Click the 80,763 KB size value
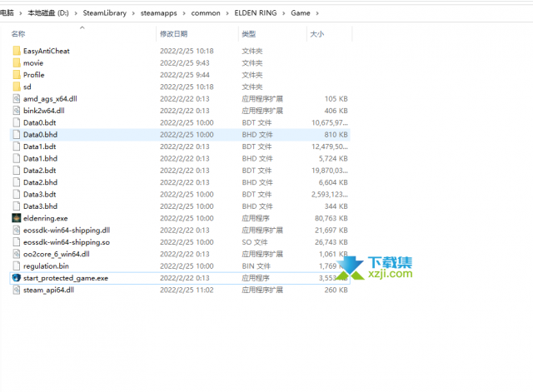The height and width of the screenshot is (392, 533). (331, 218)
